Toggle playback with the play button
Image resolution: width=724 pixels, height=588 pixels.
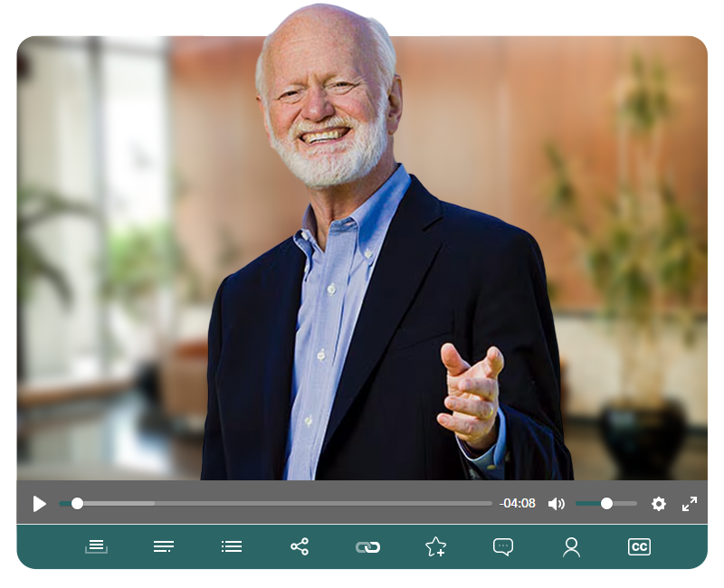38,504
